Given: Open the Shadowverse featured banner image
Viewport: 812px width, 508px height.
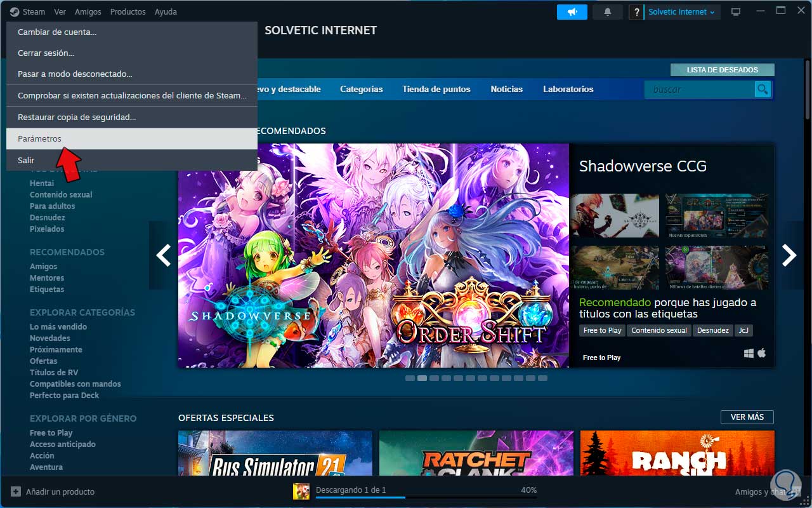Looking at the screenshot, I should point(374,255).
